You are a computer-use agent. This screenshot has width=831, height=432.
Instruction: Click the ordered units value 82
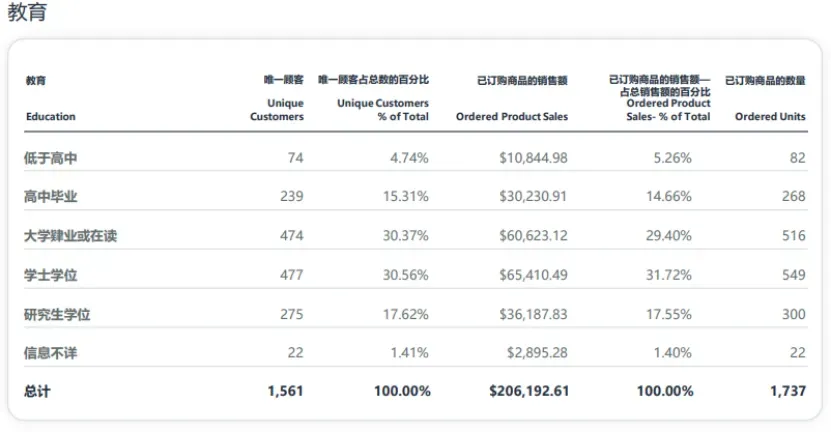pyautogui.click(x=798, y=158)
